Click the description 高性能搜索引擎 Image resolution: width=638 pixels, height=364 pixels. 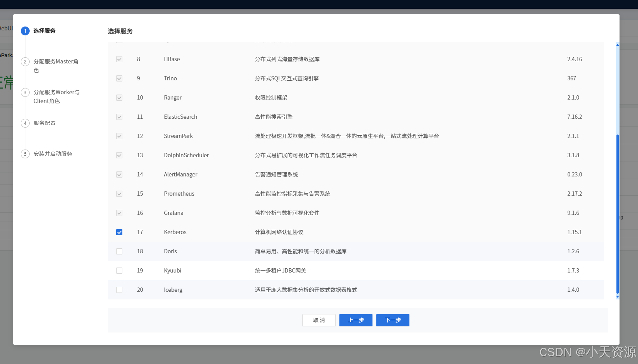click(274, 117)
